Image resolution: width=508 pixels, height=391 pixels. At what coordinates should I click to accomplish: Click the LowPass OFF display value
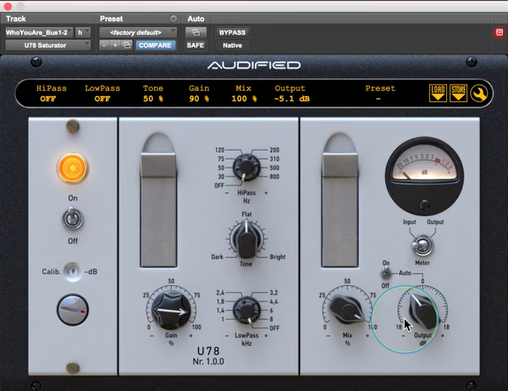click(102, 99)
